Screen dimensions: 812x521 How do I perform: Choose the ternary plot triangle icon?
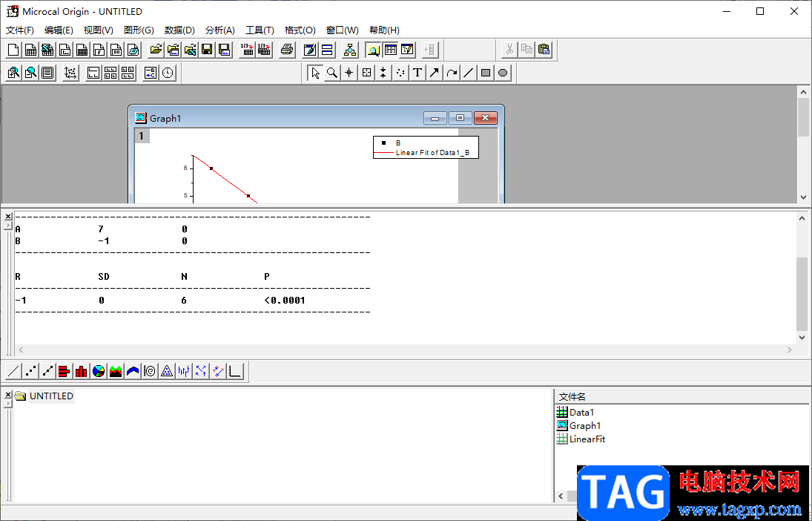pyautogui.click(x=166, y=371)
